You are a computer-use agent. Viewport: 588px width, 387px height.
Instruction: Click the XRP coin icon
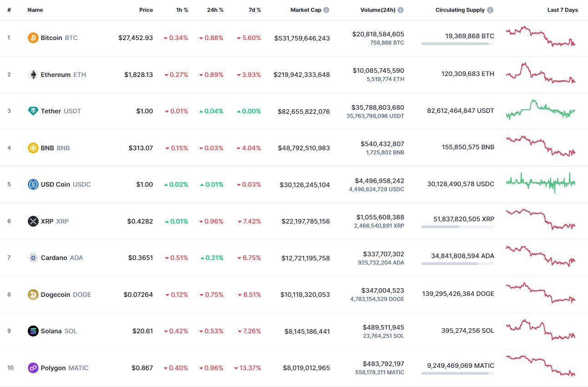pos(33,221)
